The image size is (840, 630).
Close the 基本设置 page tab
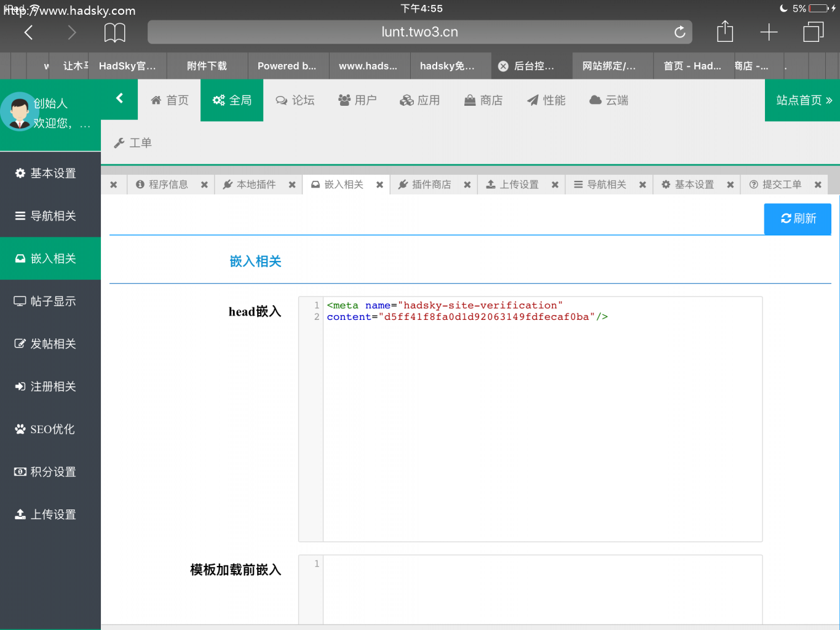730,185
